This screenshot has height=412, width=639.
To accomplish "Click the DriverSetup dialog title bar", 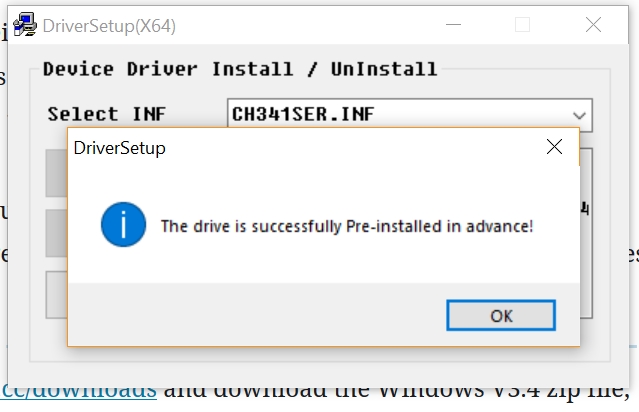I will tap(300, 148).
